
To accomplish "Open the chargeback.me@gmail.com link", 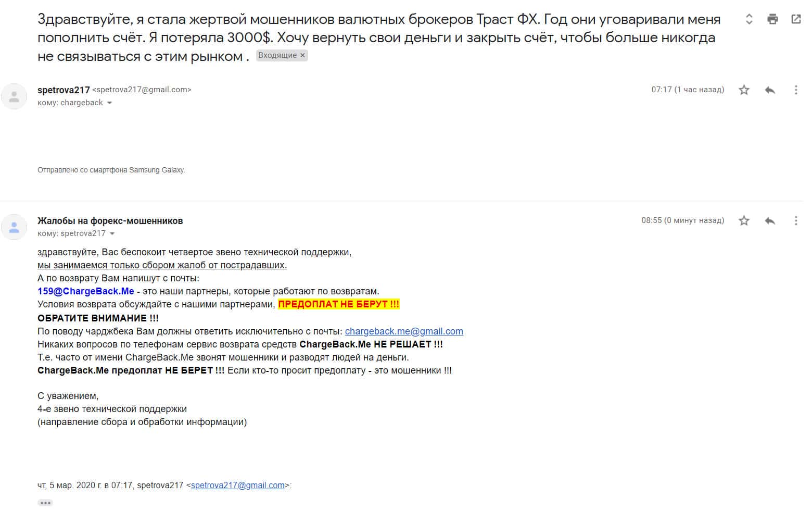I will 404,331.
